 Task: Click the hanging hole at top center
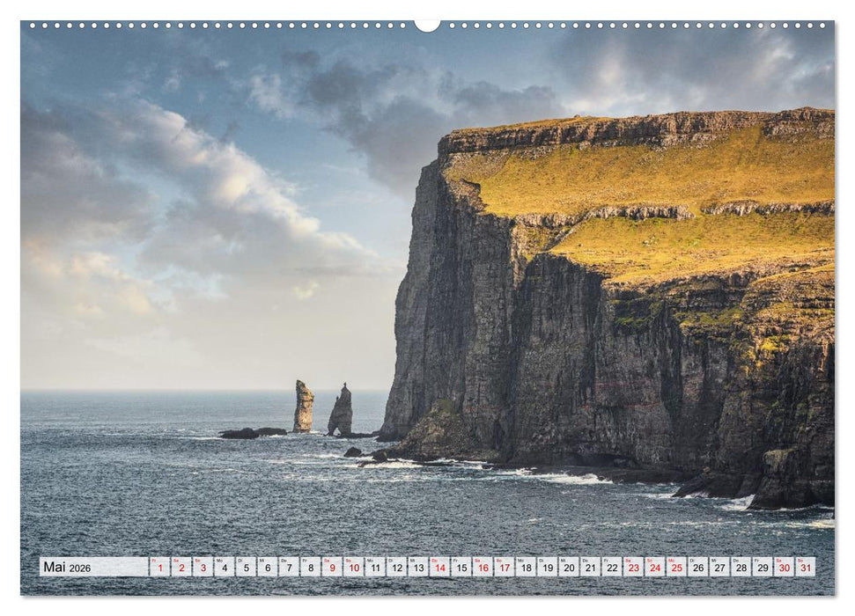point(427,25)
